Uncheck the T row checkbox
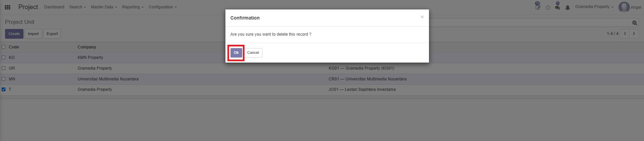644x141 pixels. coord(4,90)
